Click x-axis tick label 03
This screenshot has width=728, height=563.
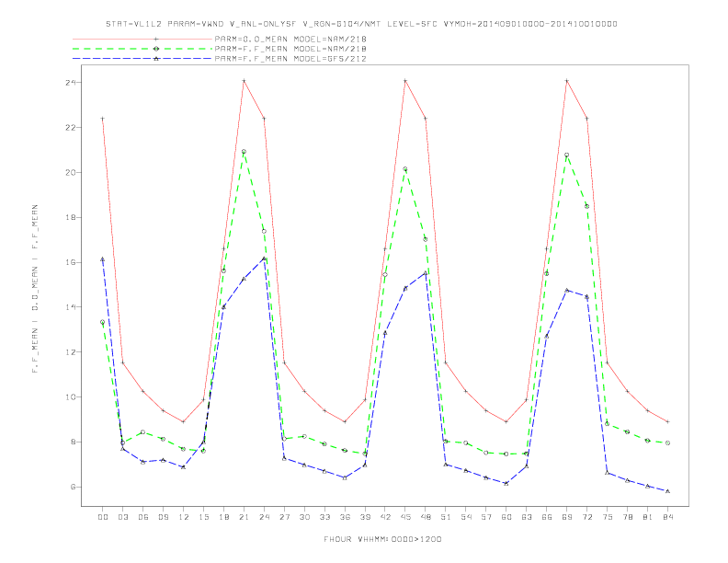123,517
